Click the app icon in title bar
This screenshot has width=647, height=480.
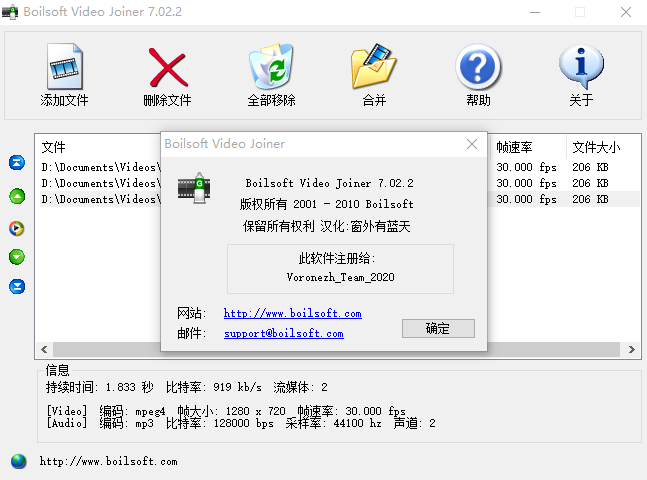click(10, 12)
